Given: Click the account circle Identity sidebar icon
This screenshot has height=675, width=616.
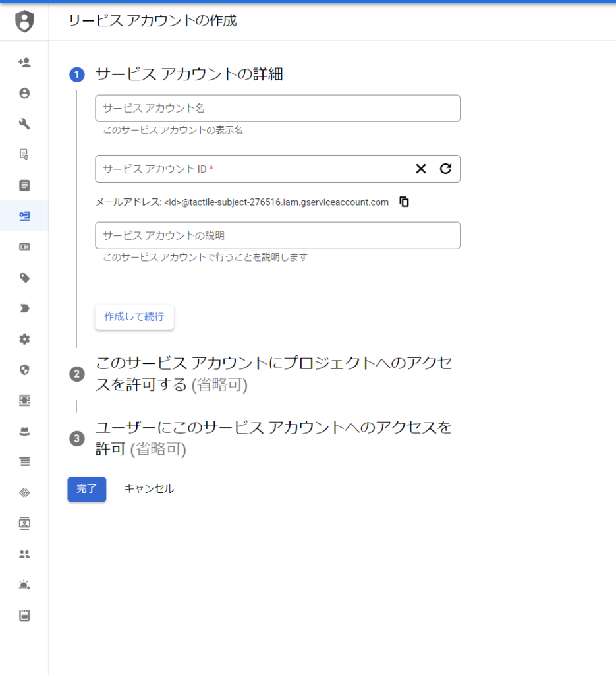Looking at the screenshot, I should (x=24, y=93).
